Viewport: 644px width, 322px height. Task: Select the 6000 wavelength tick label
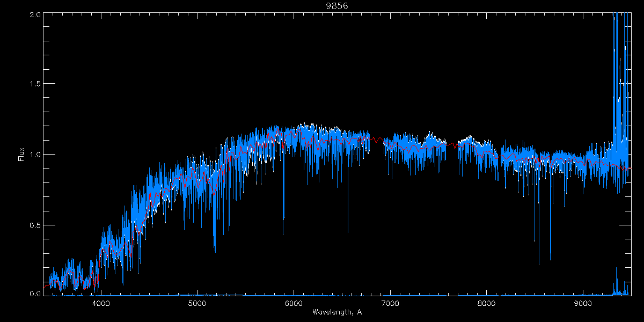pos(294,303)
